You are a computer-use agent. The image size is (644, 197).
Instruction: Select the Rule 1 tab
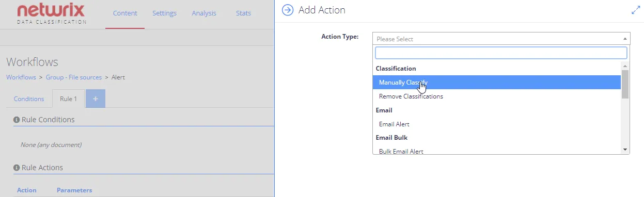pos(68,99)
